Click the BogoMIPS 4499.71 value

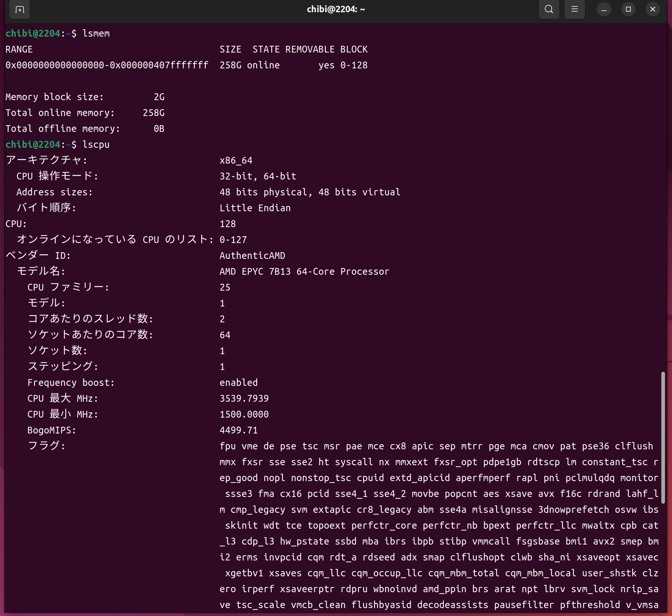tap(238, 430)
